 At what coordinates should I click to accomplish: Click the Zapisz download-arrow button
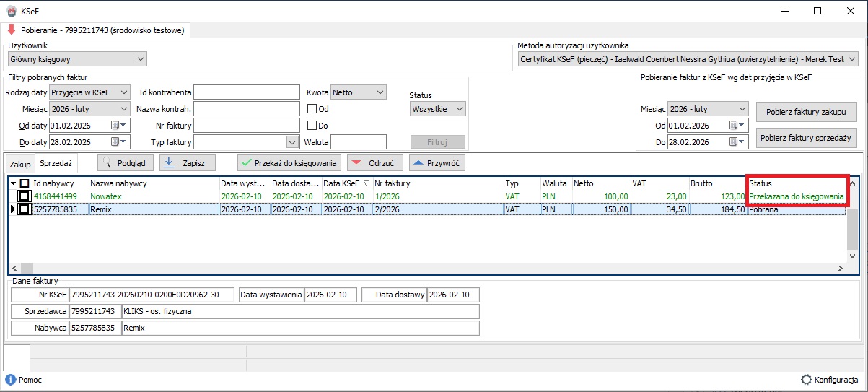tap(187, 163)
